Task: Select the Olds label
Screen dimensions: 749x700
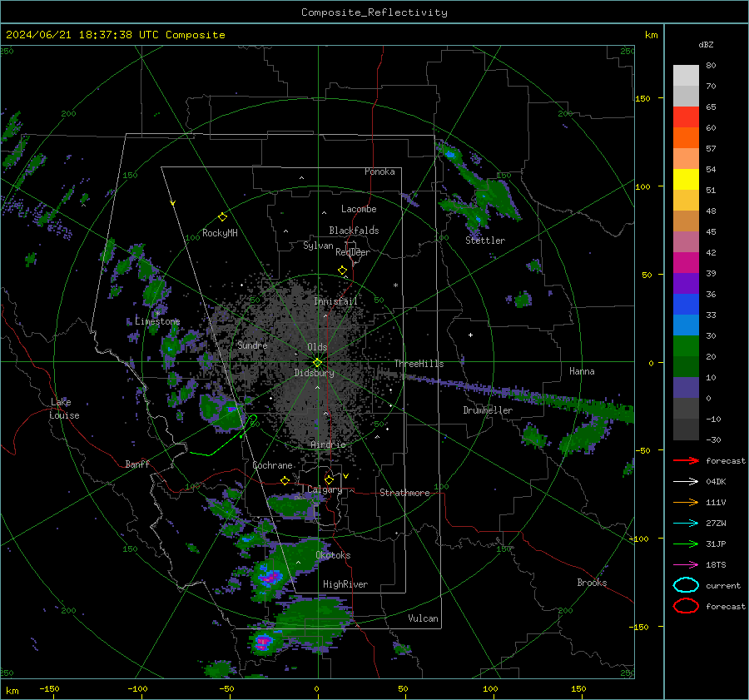Action: coord(317,347)
